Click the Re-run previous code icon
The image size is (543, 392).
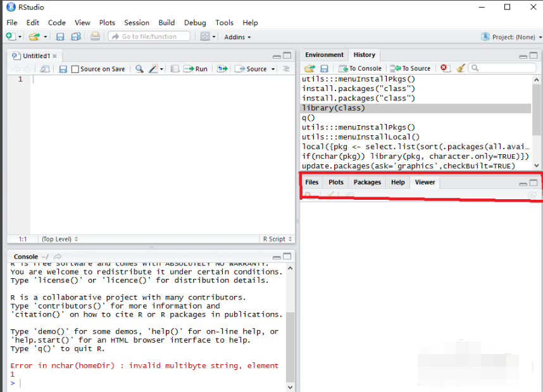[x=222, y=69]
